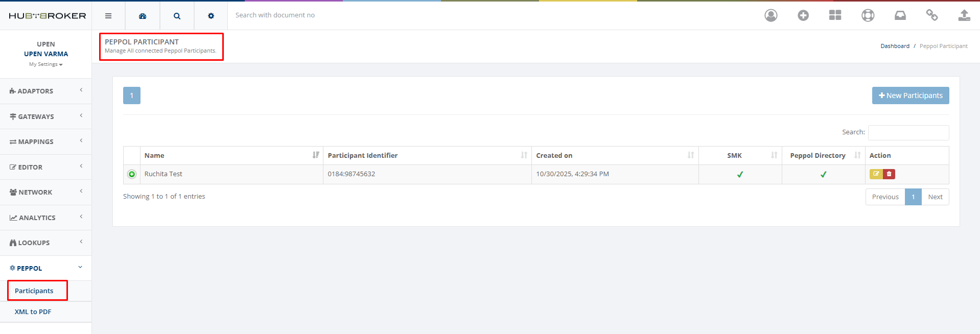Open Participants submenu item

point(34,291)
